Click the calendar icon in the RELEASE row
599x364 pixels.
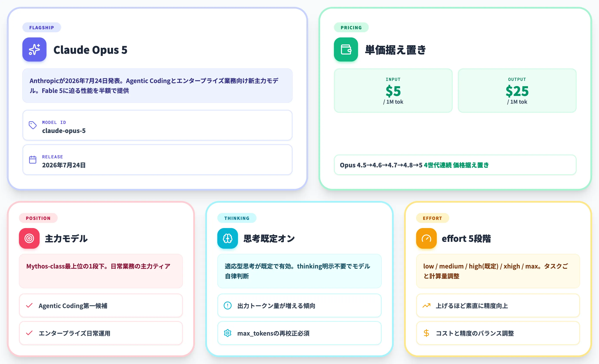click(x=32, y=160)
